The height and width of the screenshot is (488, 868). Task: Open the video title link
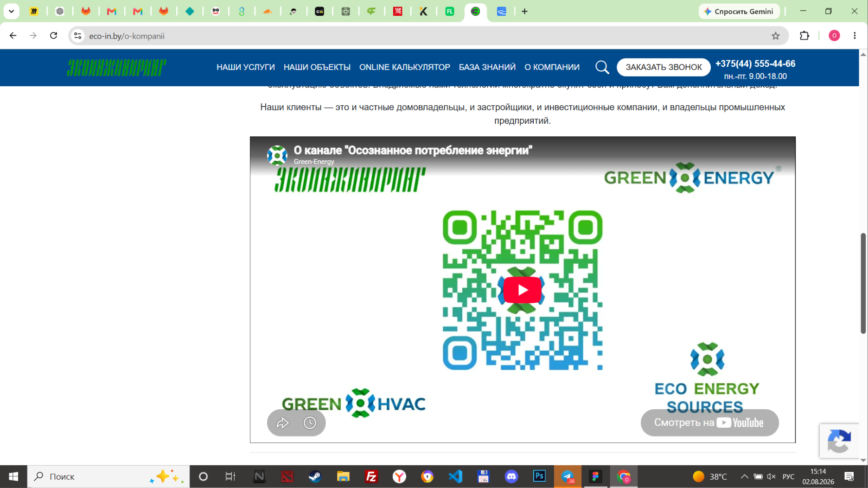[413, 151]
